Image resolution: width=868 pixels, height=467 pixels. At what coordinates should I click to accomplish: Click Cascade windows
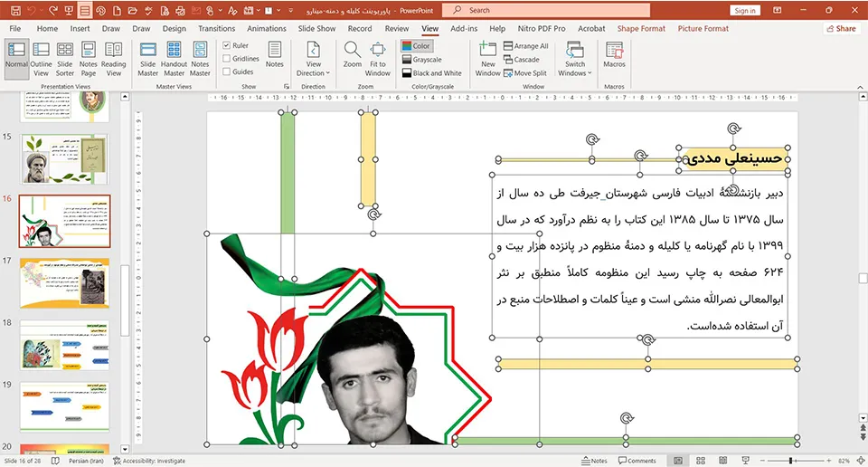(x=522, y=59)
